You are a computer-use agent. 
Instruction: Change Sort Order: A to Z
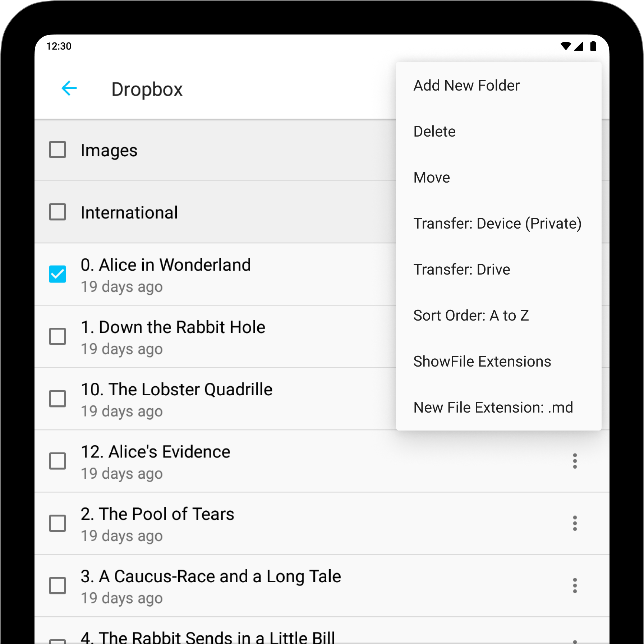coord(498,316)
